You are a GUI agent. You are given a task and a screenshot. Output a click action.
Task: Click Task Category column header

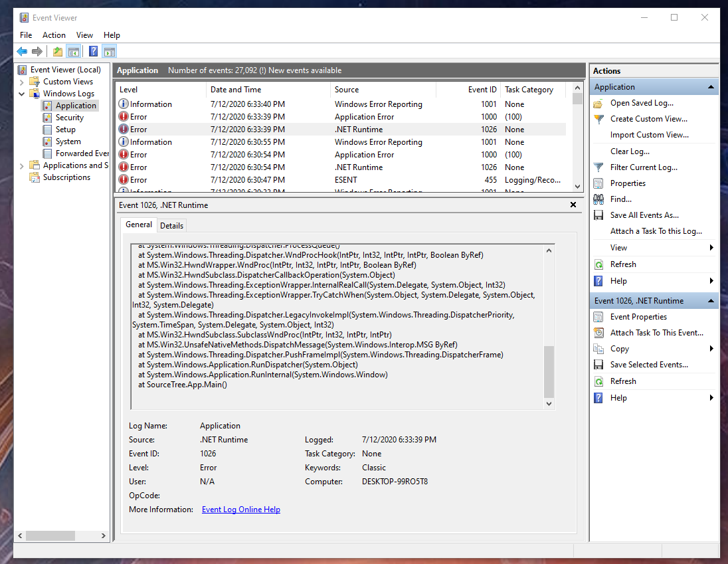533,90
